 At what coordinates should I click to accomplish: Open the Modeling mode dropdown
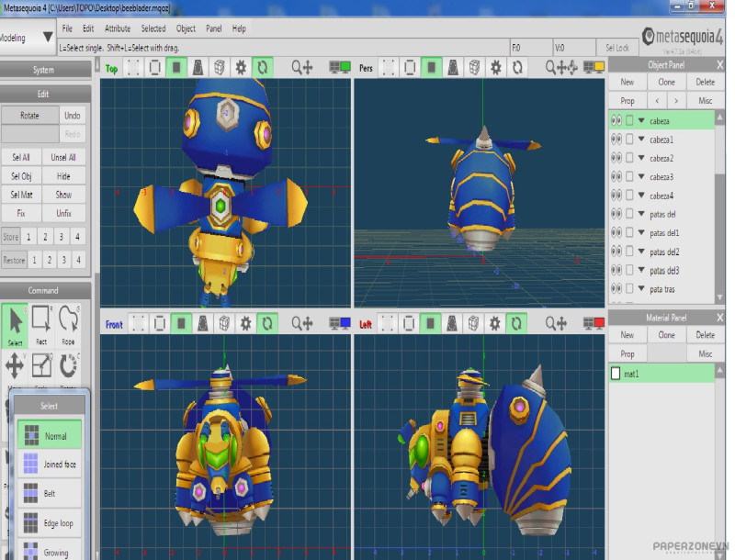point(47,38)
